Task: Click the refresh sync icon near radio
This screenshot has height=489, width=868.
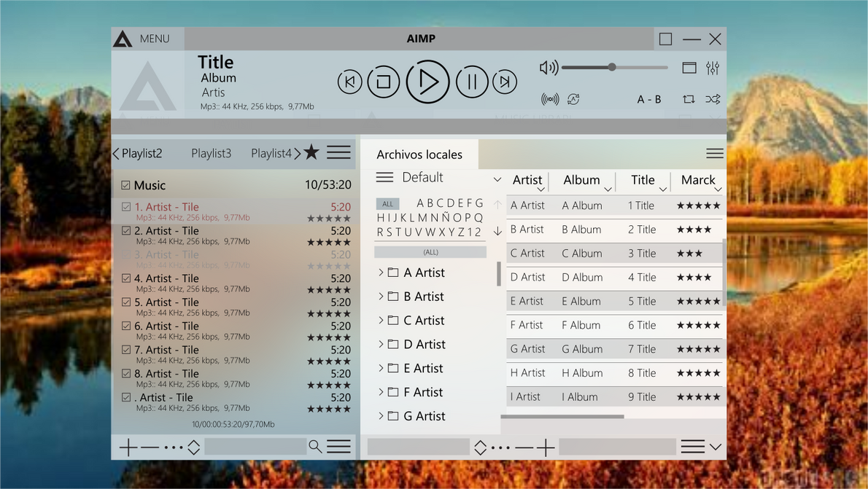Action: click(573, 99)
